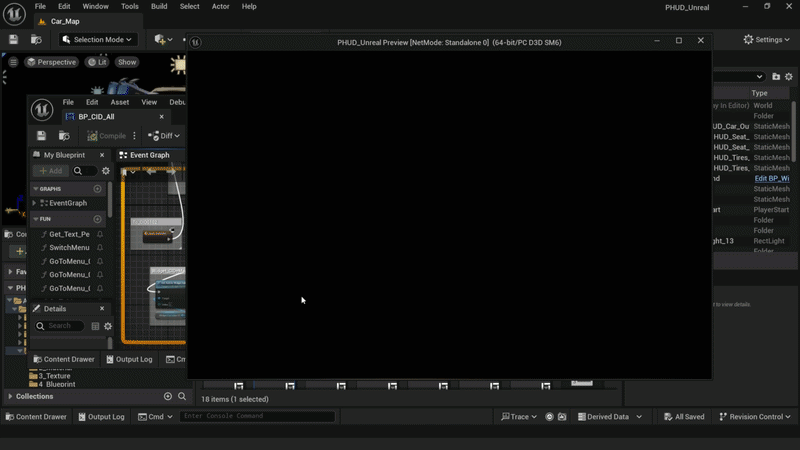The image size is (800, 450).
Task: Click the Unreal Engine logo in main window
Action: (x=14, y=14)
